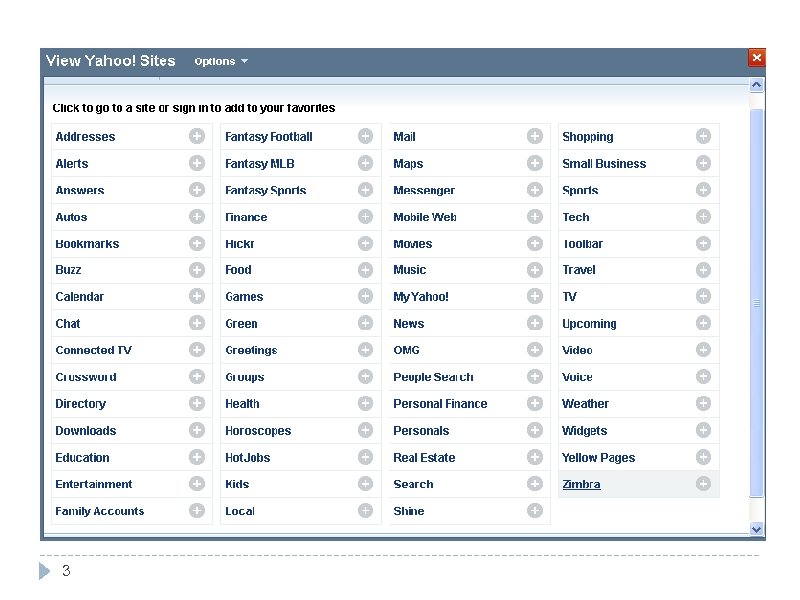Add Mail to favorites with plus icon
Screen dimensions: 800x600
coord(534,136)
